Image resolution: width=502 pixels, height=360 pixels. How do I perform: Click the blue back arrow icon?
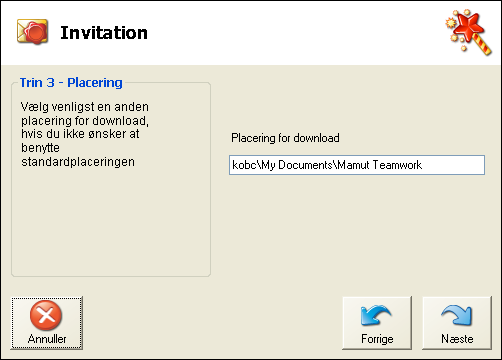click(x=376, y=315)
